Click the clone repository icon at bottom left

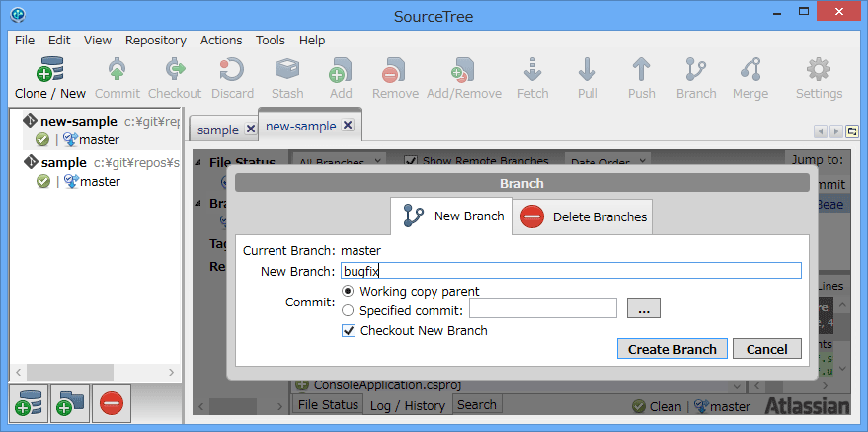click(x=29, y=403)
